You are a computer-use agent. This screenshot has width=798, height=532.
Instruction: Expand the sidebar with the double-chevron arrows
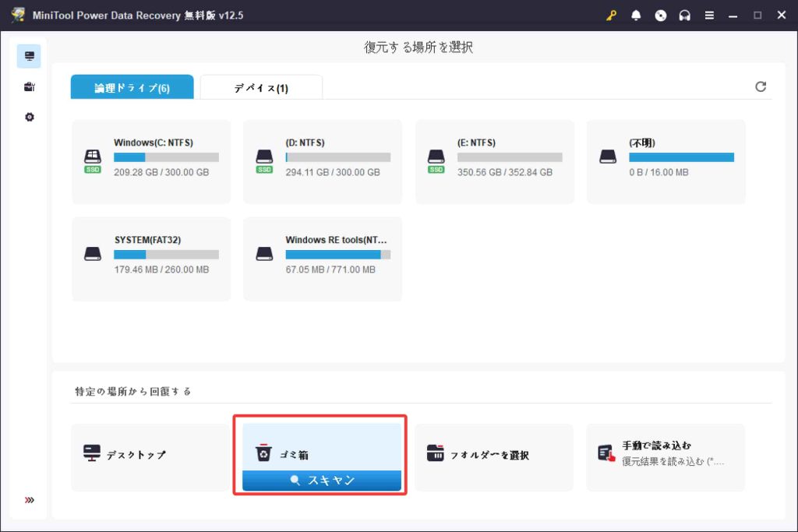29,500
